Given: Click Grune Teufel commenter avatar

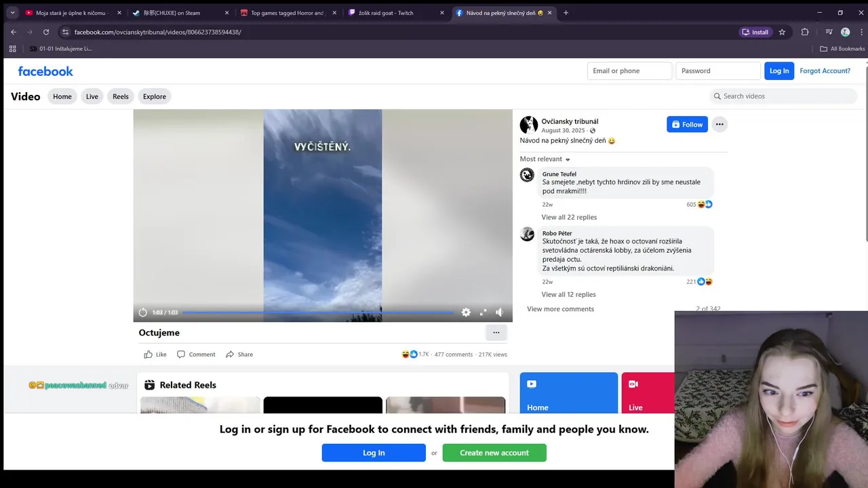Looking at the screenshot, I should (527, 175).
